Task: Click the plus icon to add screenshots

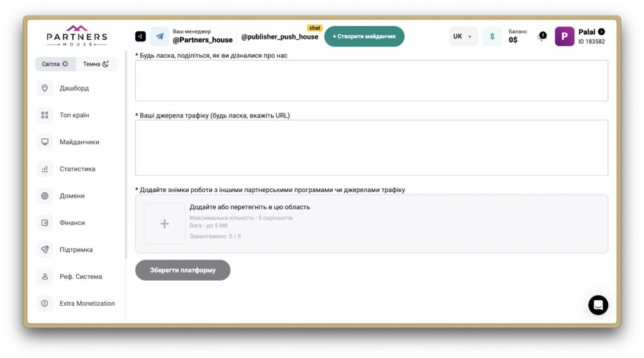Action: [x=164, y=224]
